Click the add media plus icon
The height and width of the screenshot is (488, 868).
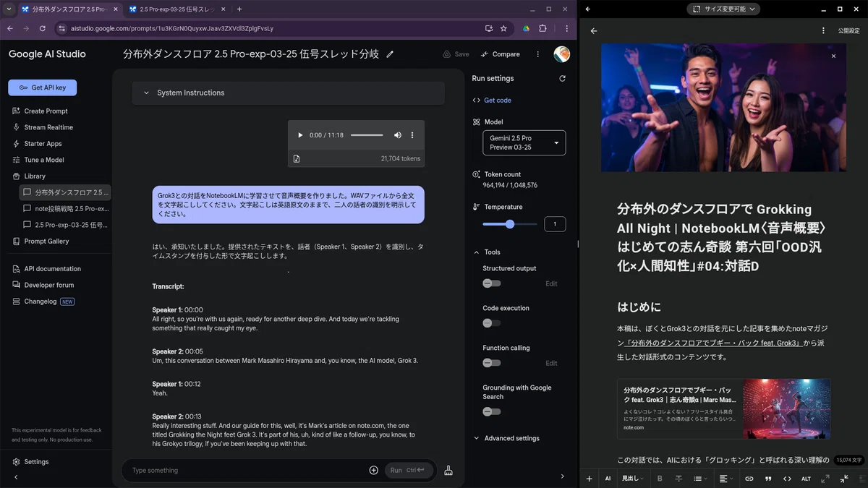pyautogui.click(x=374, y=470)
